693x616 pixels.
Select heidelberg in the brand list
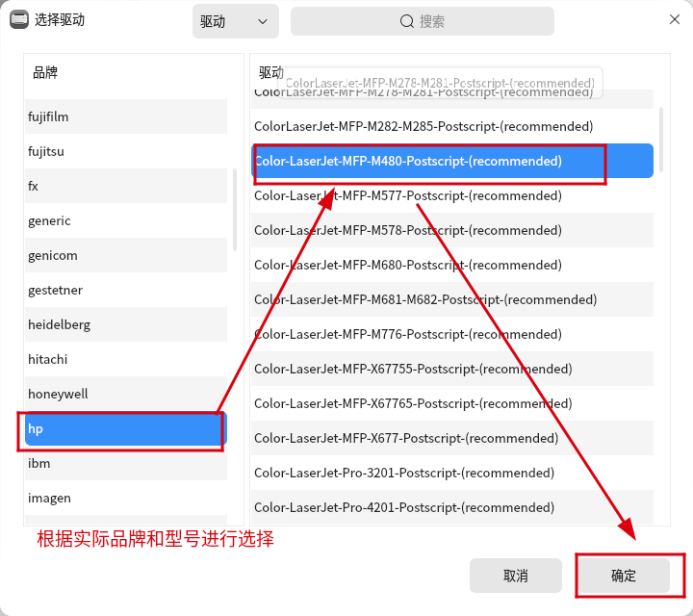tap(125, 324)
